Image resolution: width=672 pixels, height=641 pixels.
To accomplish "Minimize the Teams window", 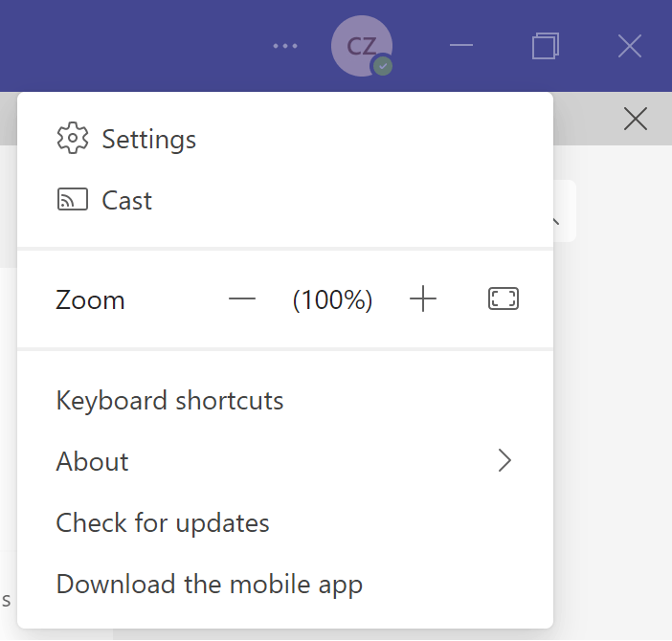I will point(461,46).
